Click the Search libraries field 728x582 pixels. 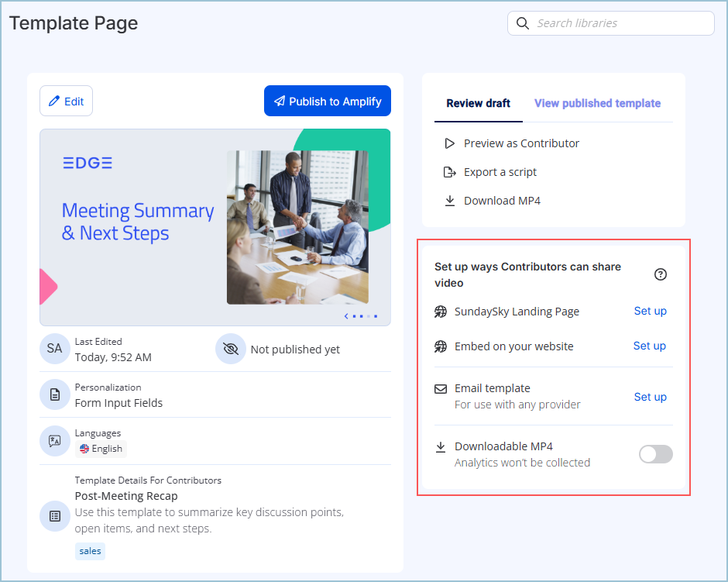620,23
